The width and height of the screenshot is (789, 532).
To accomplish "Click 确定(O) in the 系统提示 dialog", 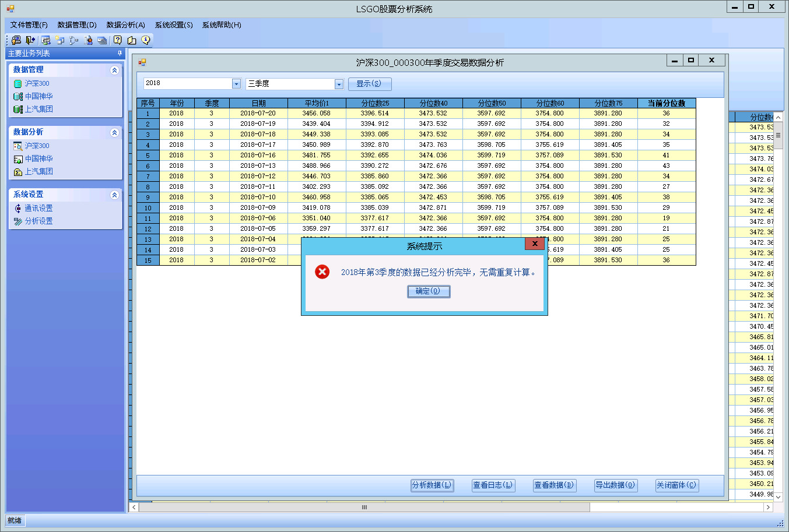I will pyautogui.click(x=428, y=291).
